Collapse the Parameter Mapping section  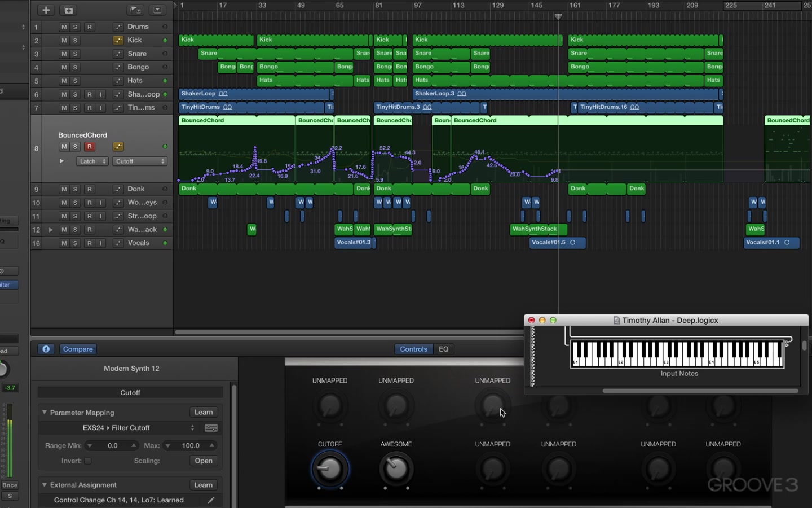(44, 413)
